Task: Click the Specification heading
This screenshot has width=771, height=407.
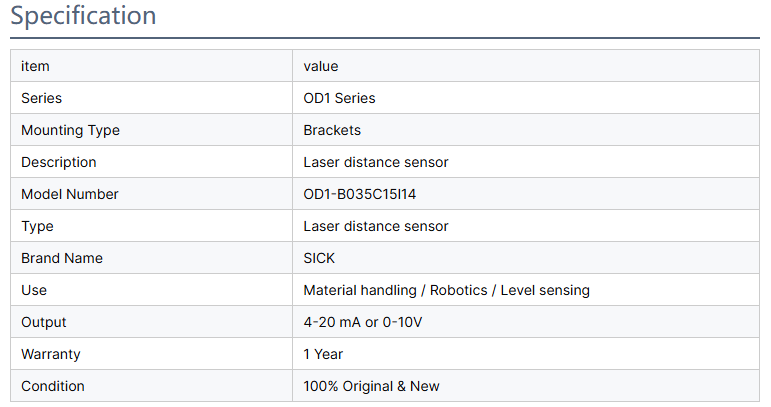Action: pyautogui.click(x=83, y=17)
